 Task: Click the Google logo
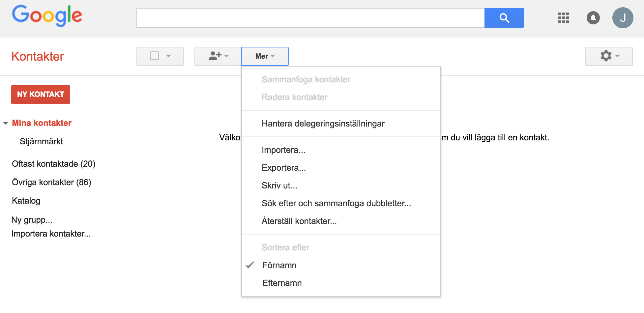point(47,15)
